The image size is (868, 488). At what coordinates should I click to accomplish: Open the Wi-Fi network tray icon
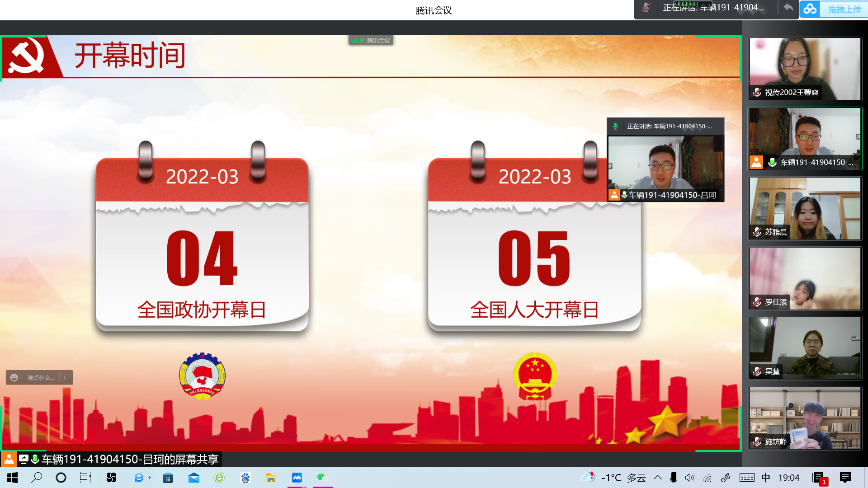point(708,478)
